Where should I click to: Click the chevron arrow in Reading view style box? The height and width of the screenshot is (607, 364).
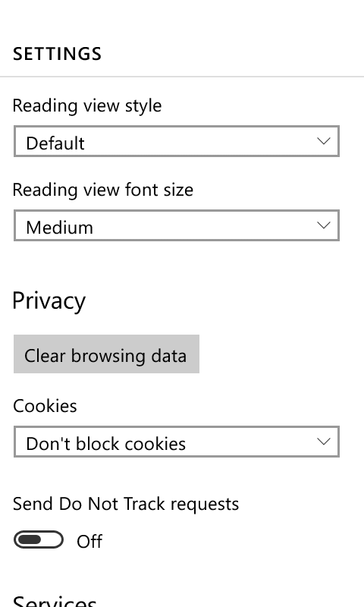pos(323,141)
